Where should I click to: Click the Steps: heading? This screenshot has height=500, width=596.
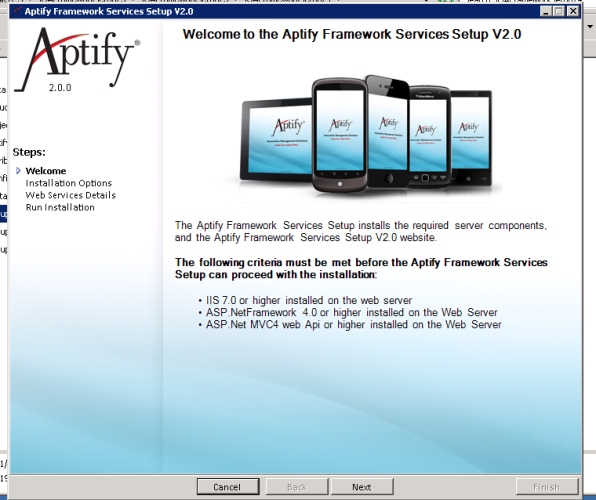[29, 152]
